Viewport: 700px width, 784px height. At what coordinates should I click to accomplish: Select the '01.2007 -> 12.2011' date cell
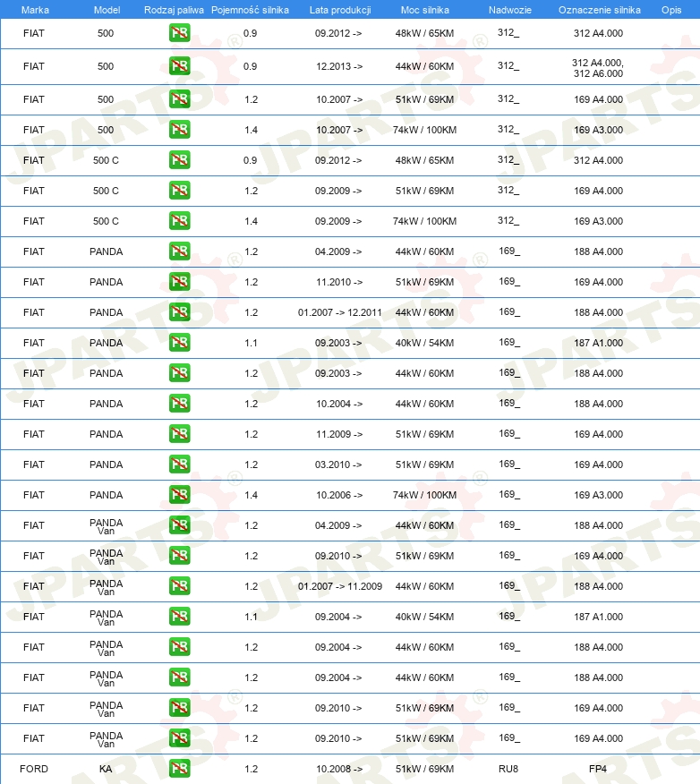(x=340, y=312)
